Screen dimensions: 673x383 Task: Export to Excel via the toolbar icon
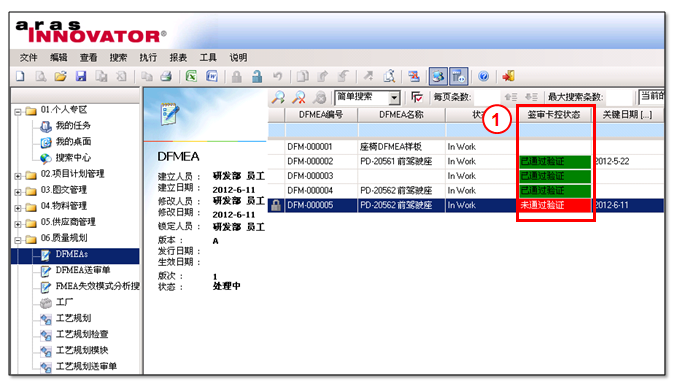pyautogui.click(x=191, y=76)
